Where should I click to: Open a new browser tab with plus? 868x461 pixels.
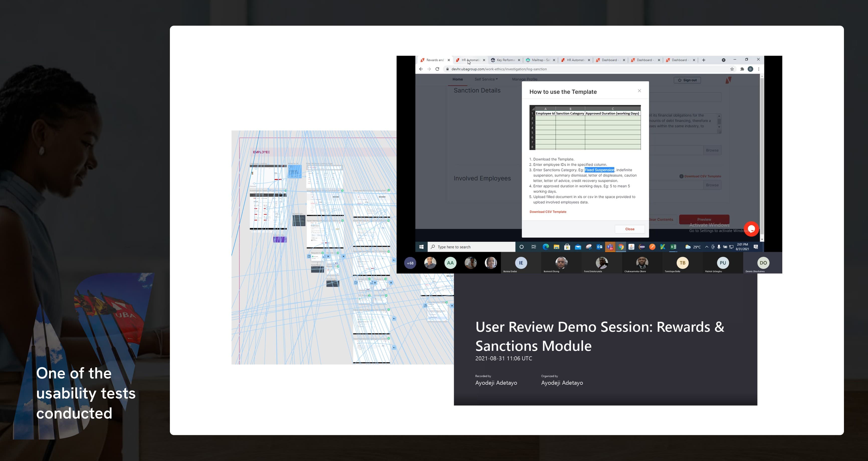click(x=704, y=60)
